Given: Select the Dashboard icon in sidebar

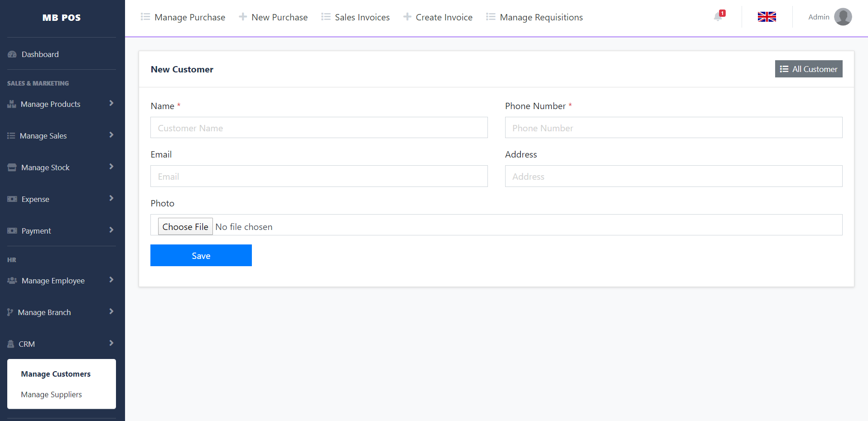Looking at the screenshot, I should pyautogui.click(x=12, y=54).
